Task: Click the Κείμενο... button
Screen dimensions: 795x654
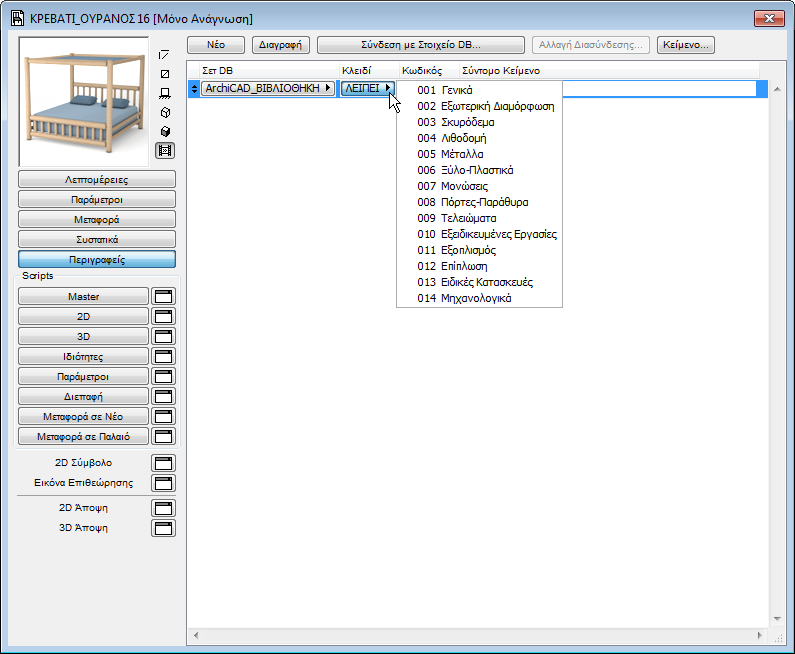Action: click(685, 45)
